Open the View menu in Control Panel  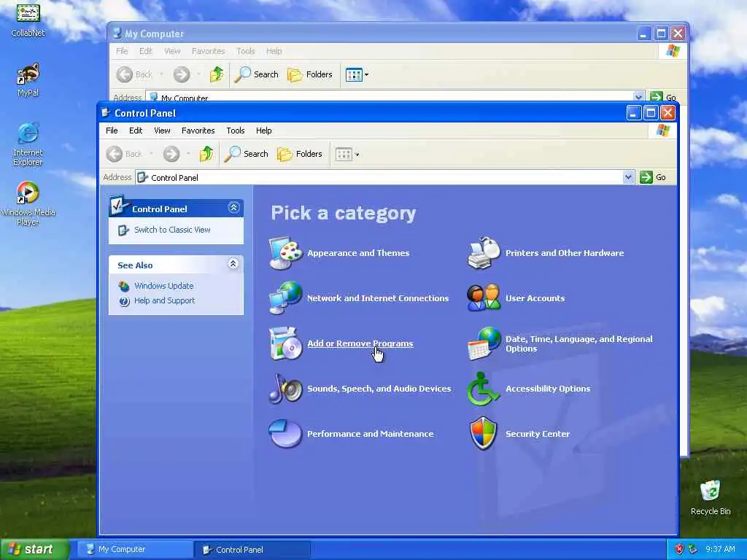point(162,131)
